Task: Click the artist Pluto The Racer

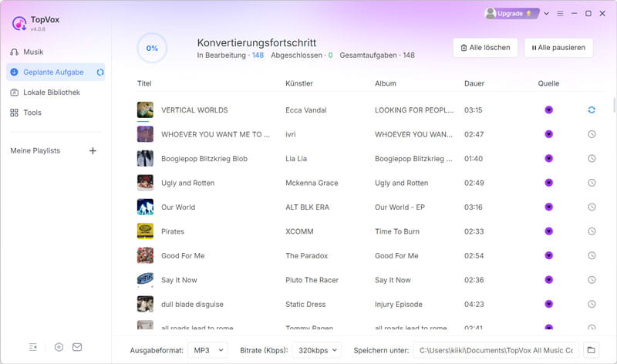Action: click(312, 280)
